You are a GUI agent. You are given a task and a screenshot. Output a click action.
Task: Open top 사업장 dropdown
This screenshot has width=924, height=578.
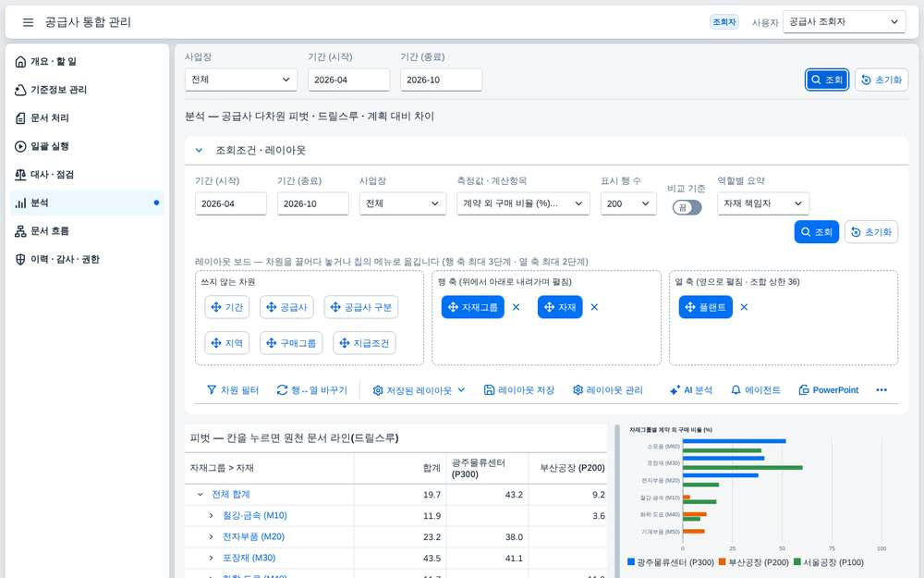[240, 80]
